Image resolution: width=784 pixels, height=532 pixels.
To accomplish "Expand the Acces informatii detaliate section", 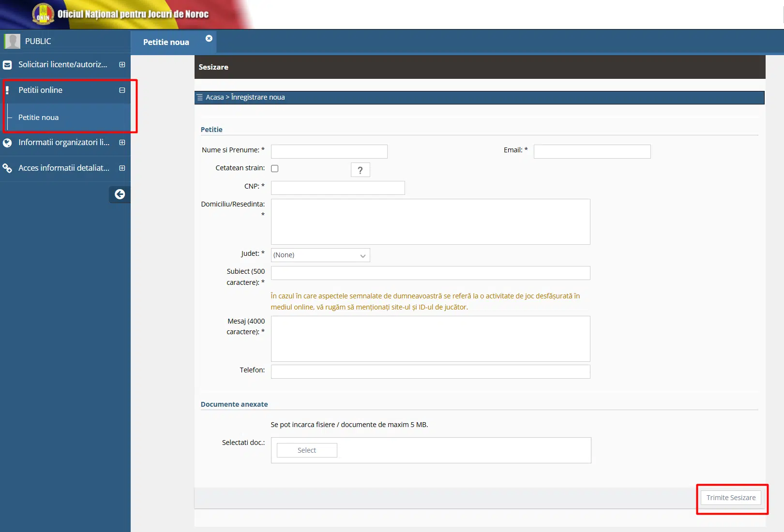I will (x=122, y=168).
